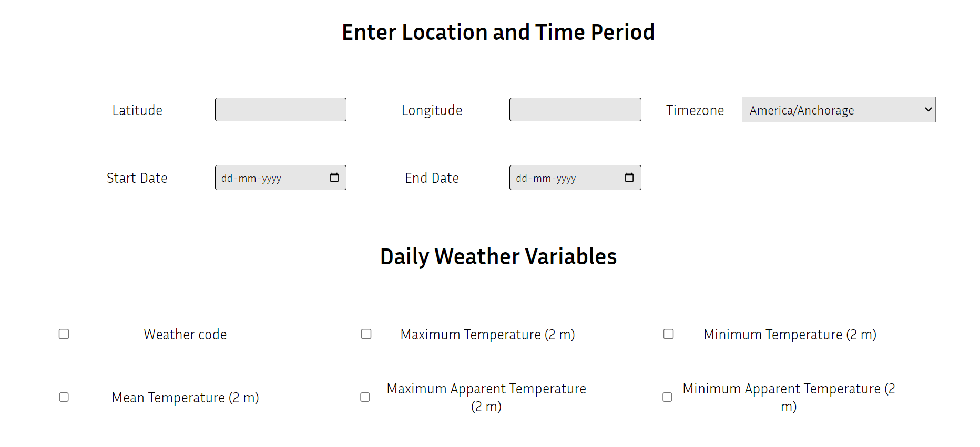Click the Timezone label text
This screenshot has height=447, width=980.
coord(695,110)
